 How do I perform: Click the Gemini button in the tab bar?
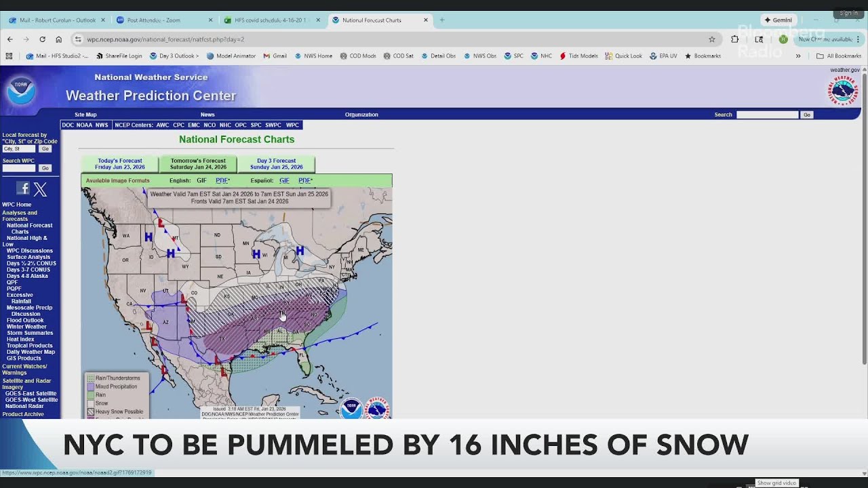tap(778, 20)
